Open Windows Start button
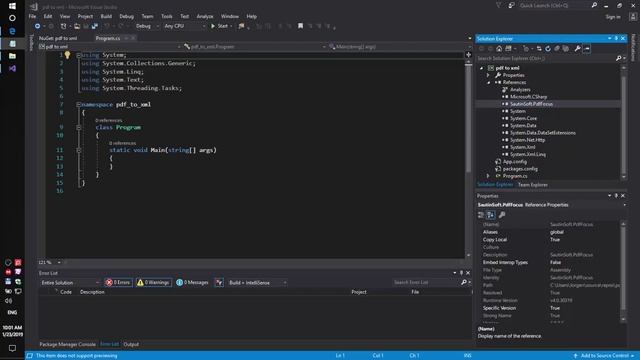This screenshot has height=360, width=640. pyautogui.click(x=12, y=6)
